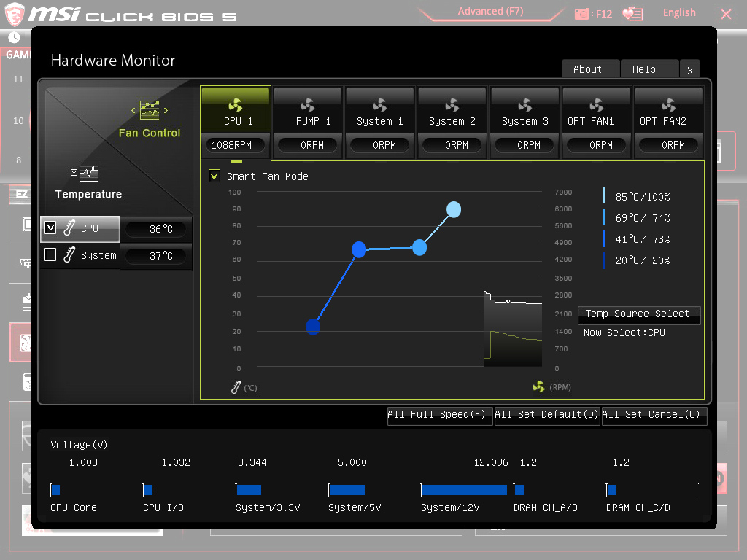The height and width of the screenshot is (560, 747).
Task: Click the System/5V voltage bar
Action: pos(347,490)
